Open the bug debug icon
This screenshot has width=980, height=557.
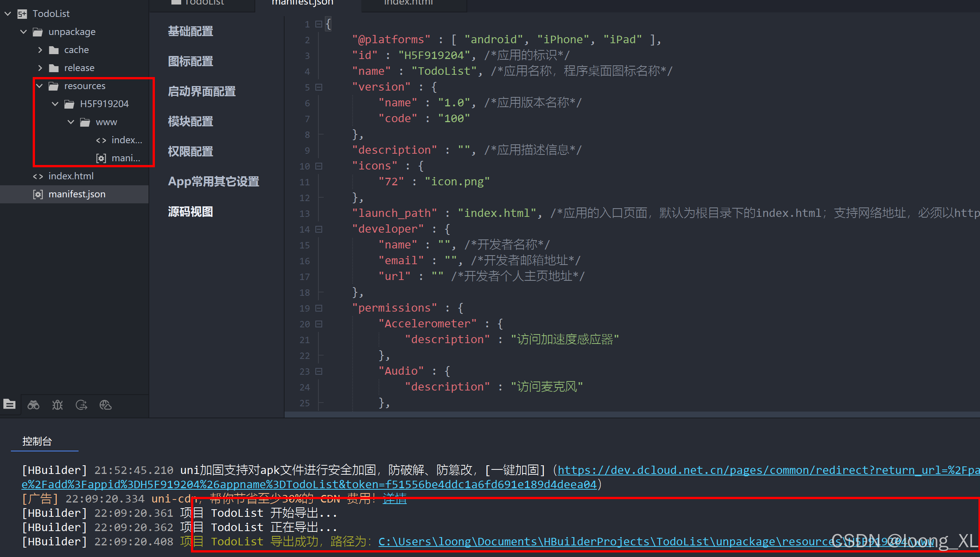click(x=58, y=405)
